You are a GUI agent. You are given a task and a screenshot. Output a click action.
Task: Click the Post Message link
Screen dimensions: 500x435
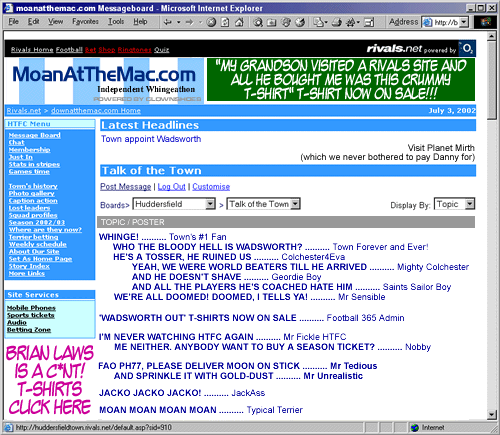click(126, 187)
